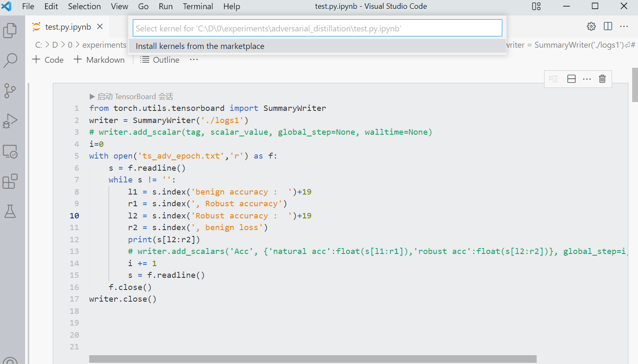Open editor more actions ellipsis menu
Viewport: 638px width, 364px height.
tap(624, 26)
